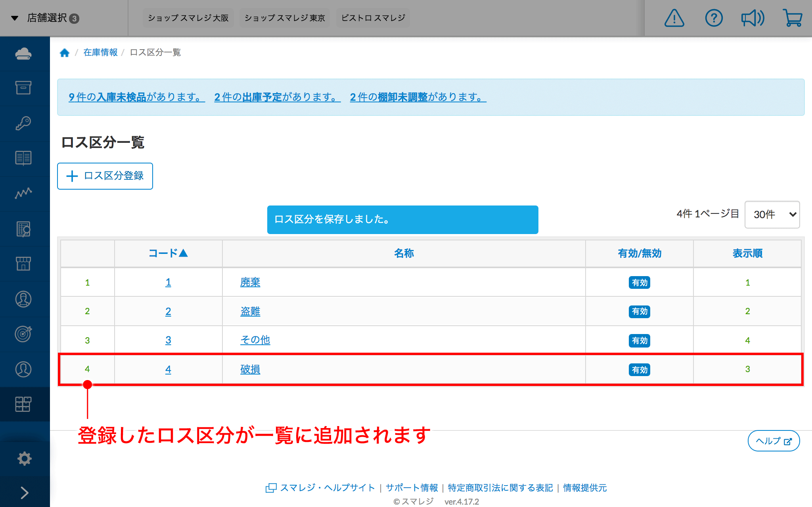Open the 30件 page size dropdown
The image size is (812, 507).
(x=772, y=215)
